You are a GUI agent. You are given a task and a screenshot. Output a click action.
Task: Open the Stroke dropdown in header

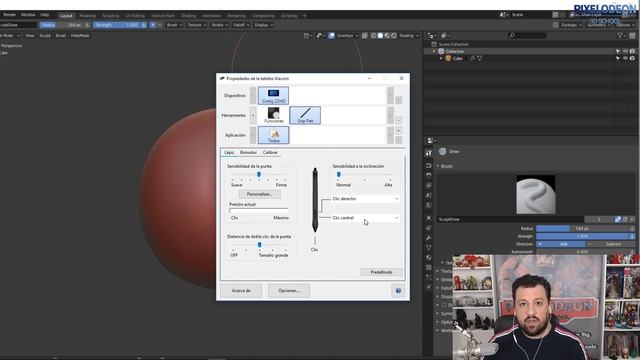pyautogui.click(x=220, y=25)
